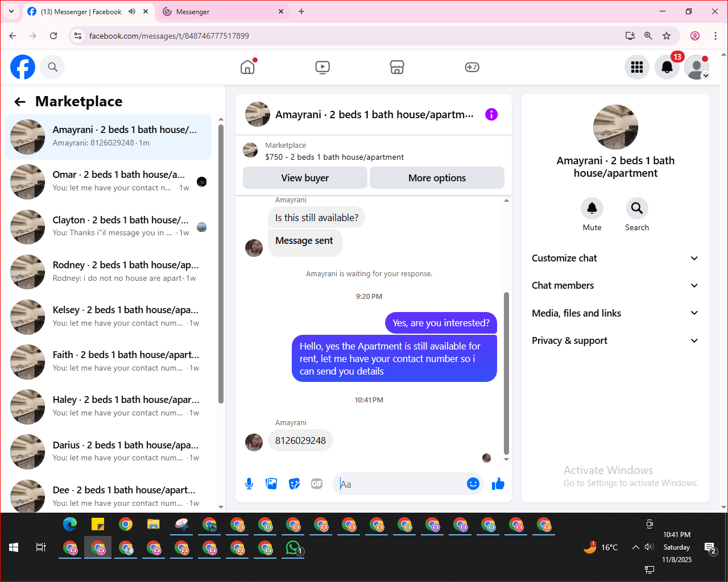Screen dimensions: 728x582
Task: Mute this conversation bell icon
Action: [x=592, y=208]
